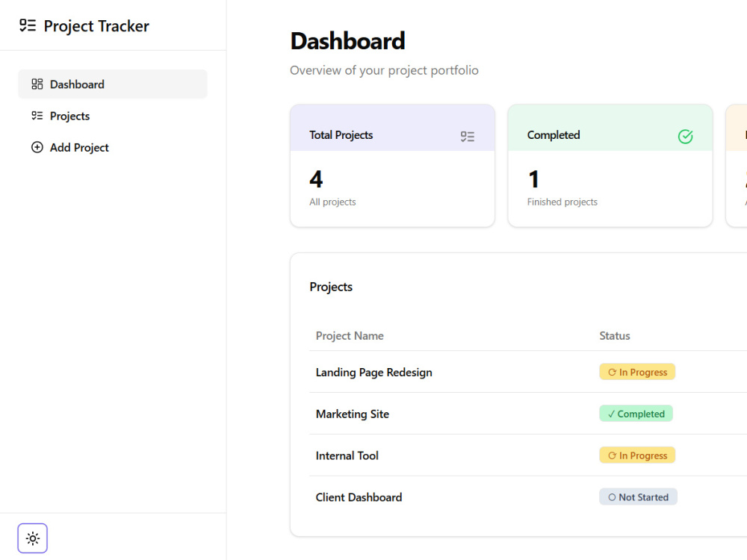Click the Project Tracker logo icon
The height and width of the screenshot is (560, 747).
tap(28, 25)
